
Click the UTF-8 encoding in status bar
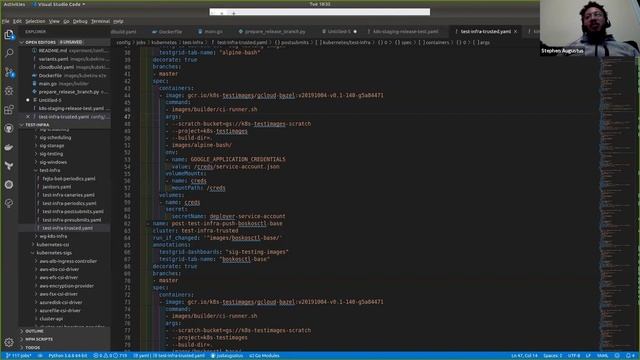pos(574,356)
